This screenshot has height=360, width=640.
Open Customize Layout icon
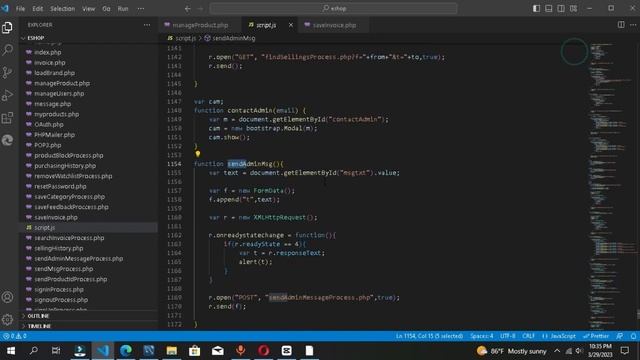(x=573, y=8)
